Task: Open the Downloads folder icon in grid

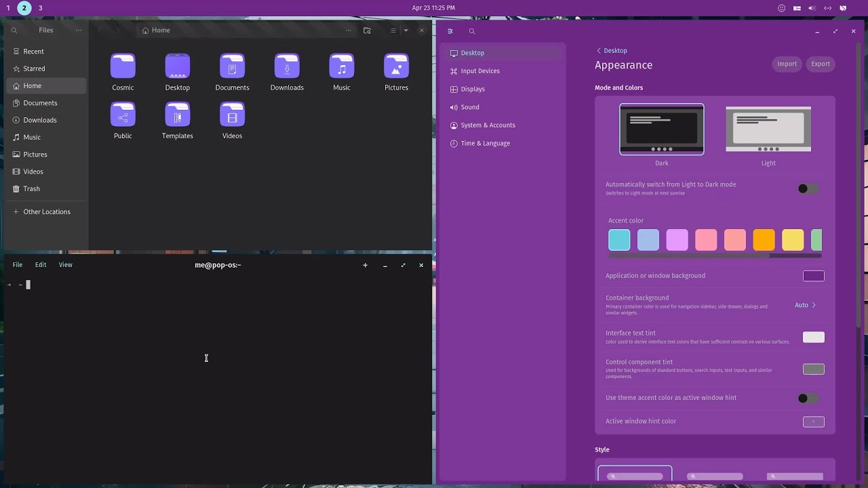Action: [287, 66]
